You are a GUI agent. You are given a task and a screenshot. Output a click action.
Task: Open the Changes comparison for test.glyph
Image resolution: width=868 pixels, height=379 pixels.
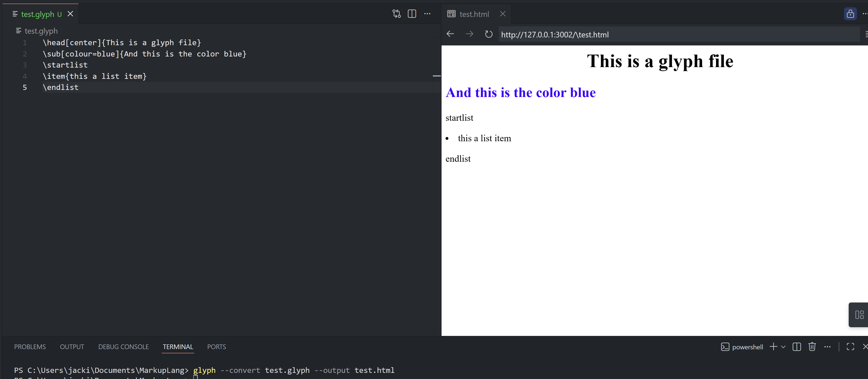click(x=396, y=14)
